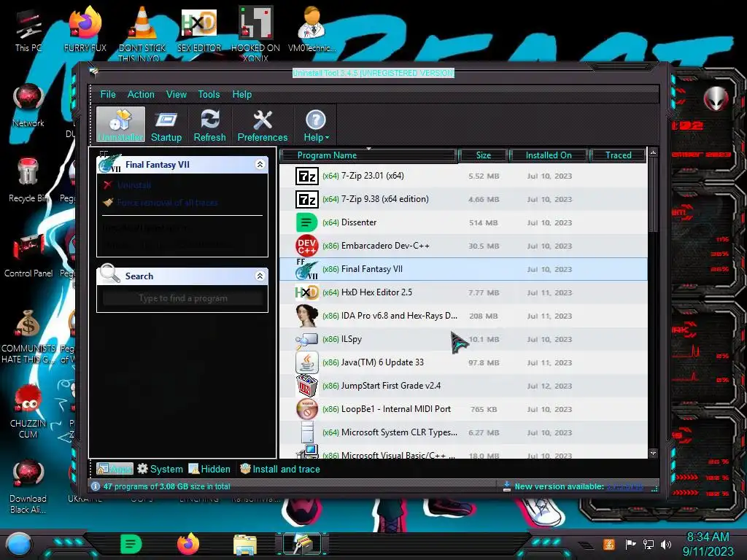Click the volume speaker tray icon
The image size is (747, 560).
[666, 544]
